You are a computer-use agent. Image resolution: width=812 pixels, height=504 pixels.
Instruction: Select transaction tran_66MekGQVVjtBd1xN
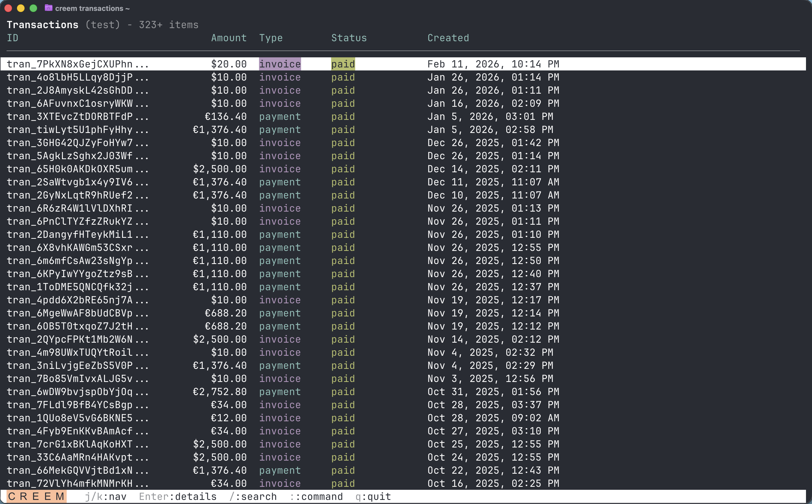[x=403, y=470]
